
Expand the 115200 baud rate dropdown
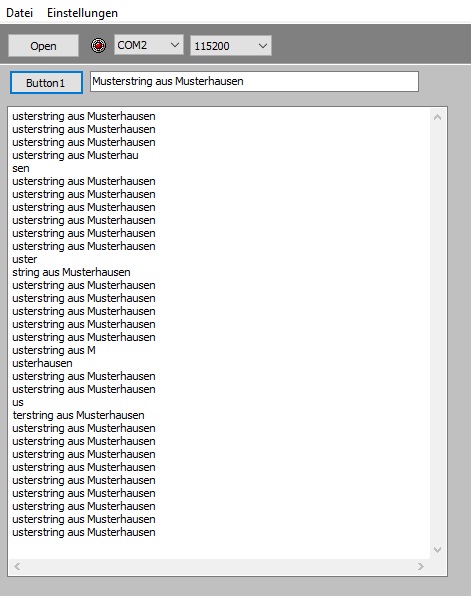tap(263, 46)
